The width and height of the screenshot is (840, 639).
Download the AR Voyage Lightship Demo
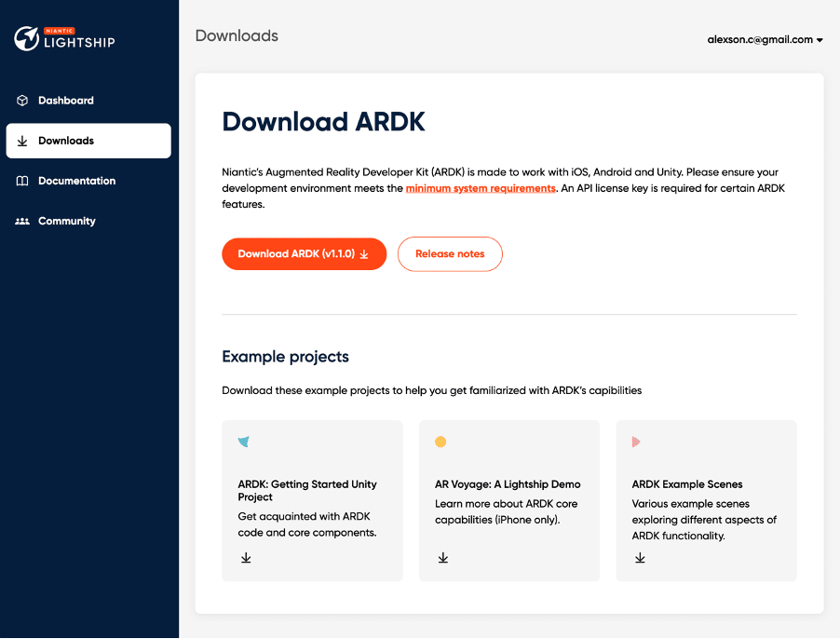[443, 558]
